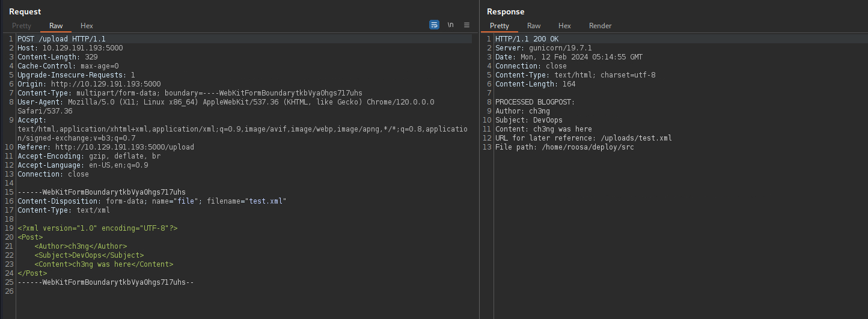Click the 'Upgrade-Insecure-Requests: 1' header

[x=76, y=75]
